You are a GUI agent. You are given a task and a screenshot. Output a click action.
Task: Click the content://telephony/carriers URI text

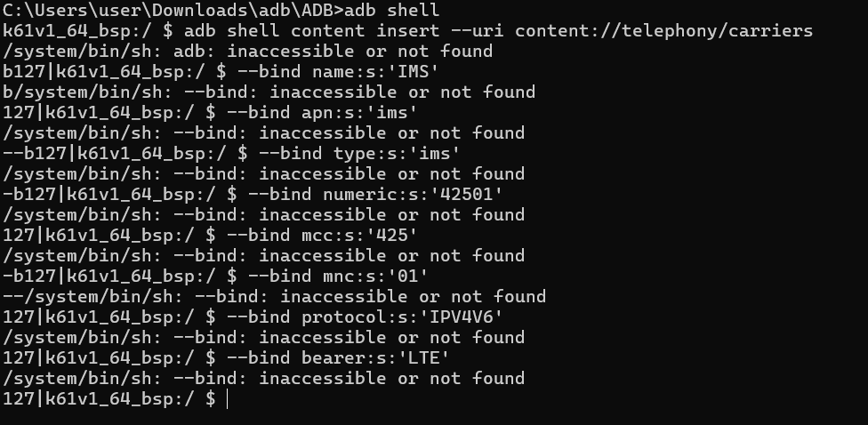(663, 30)
